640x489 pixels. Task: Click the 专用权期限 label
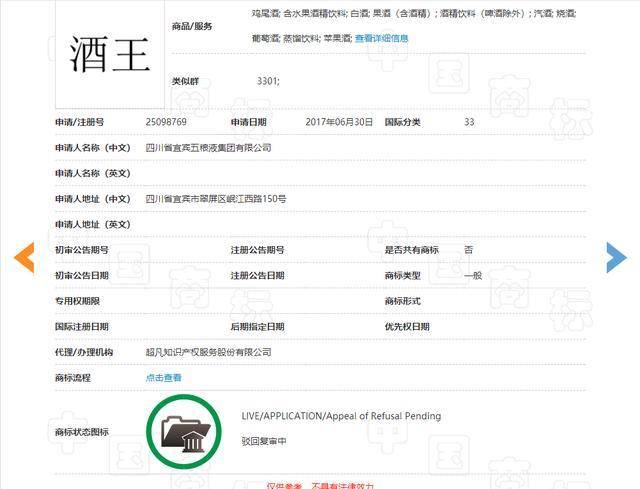click(x=77, y=301)
